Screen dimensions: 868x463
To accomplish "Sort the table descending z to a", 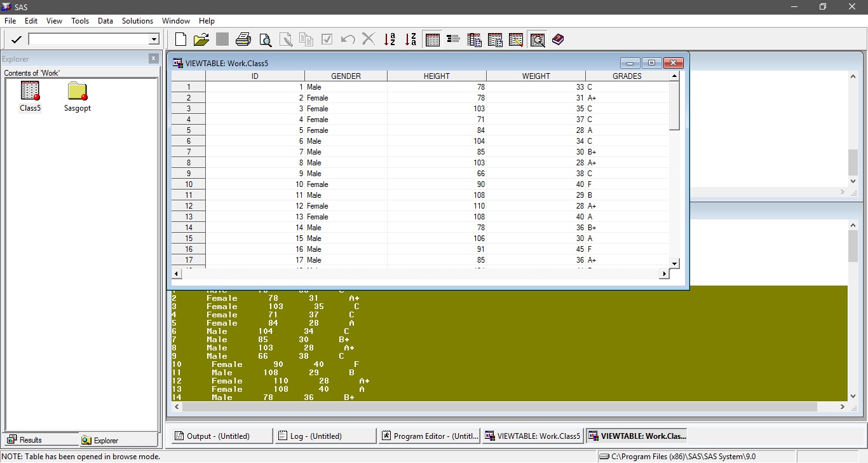I will (410, 39).
